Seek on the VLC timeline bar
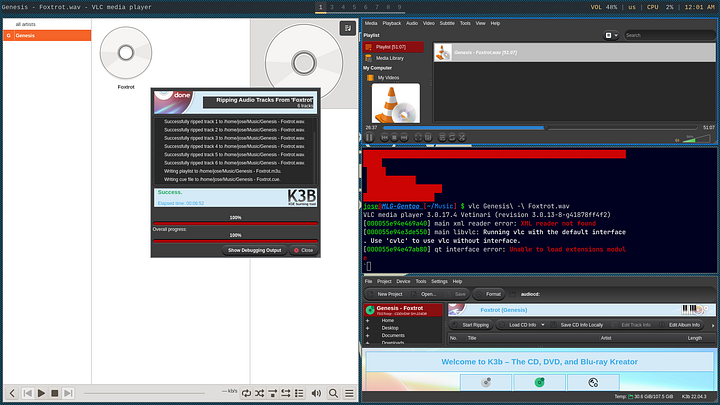Viewport: 720px width, 405px height. tap(540, 128)
